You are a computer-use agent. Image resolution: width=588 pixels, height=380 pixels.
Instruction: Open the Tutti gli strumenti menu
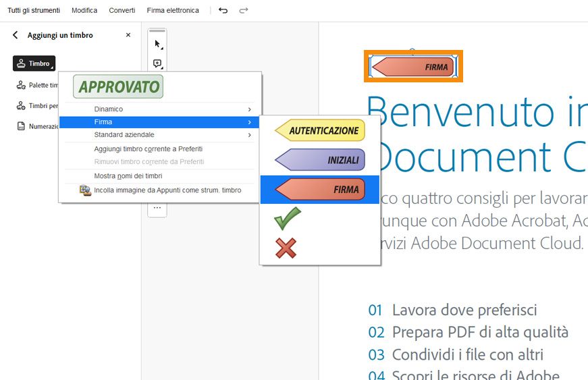[x=34, y=11]
